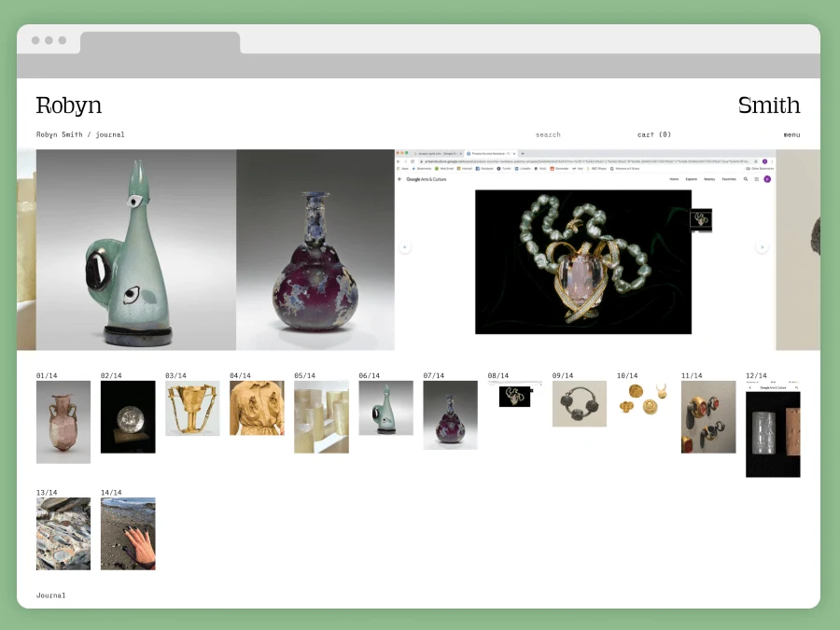This screenshot has height=630, width=840.
Task: Select thumbnail 06/14 green bird vessel
Action: coord(385,408)
